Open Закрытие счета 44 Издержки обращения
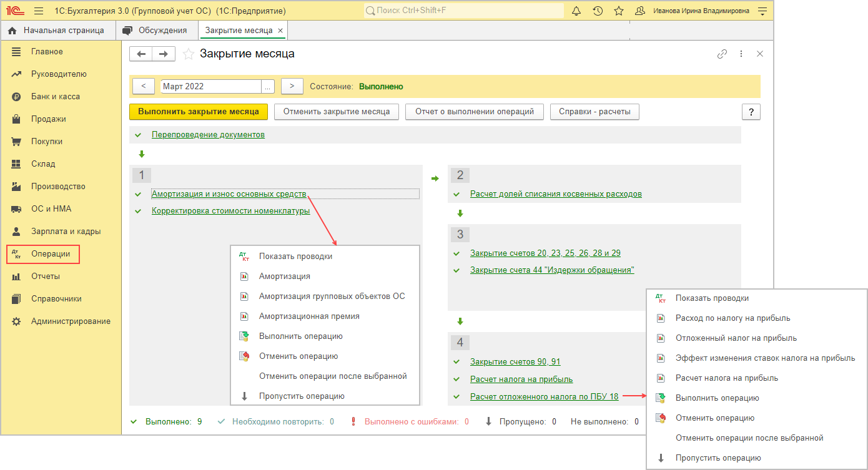 552,270
